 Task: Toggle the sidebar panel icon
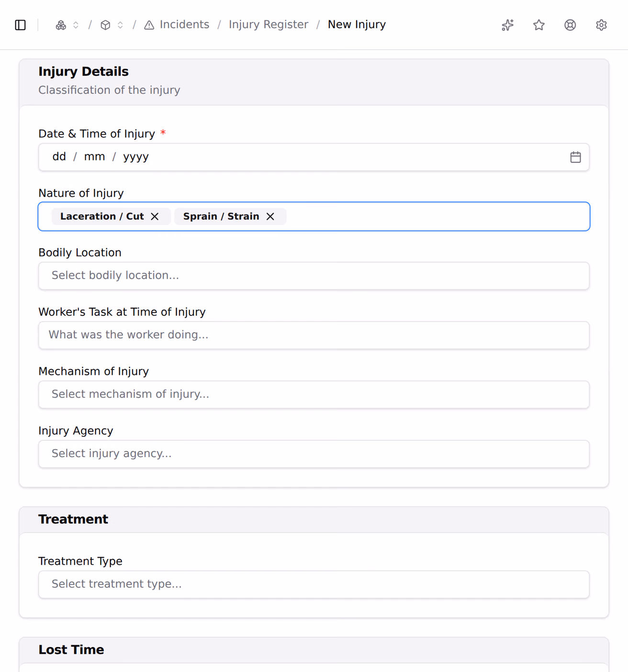coord(21,25)
